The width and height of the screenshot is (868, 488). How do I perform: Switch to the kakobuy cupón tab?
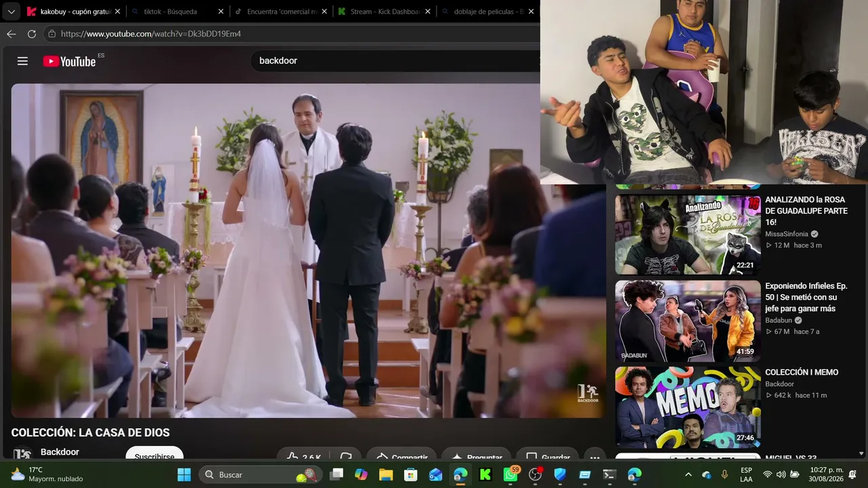coord(74,12)
